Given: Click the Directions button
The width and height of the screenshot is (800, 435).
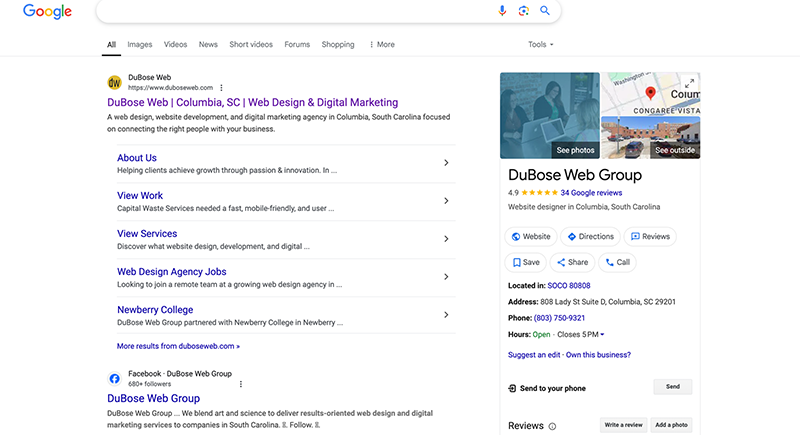Looking at the screenshot, I should click(590, 237).
